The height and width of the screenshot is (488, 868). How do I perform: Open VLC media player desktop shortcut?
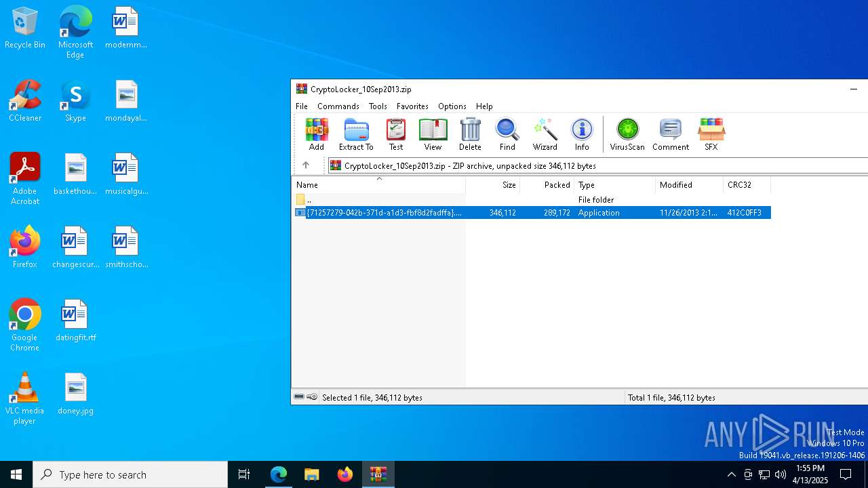[25, 399]
